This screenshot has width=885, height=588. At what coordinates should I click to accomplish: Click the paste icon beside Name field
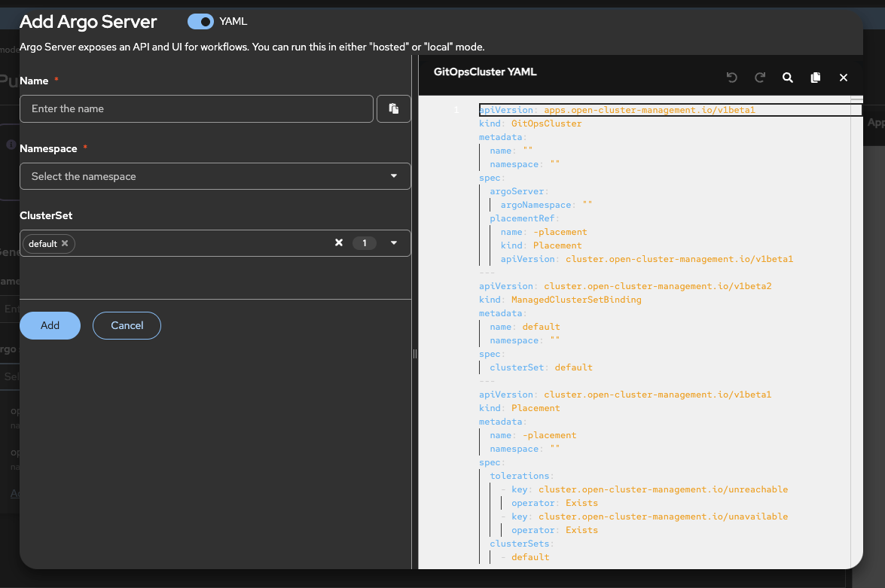click(393, 108)
